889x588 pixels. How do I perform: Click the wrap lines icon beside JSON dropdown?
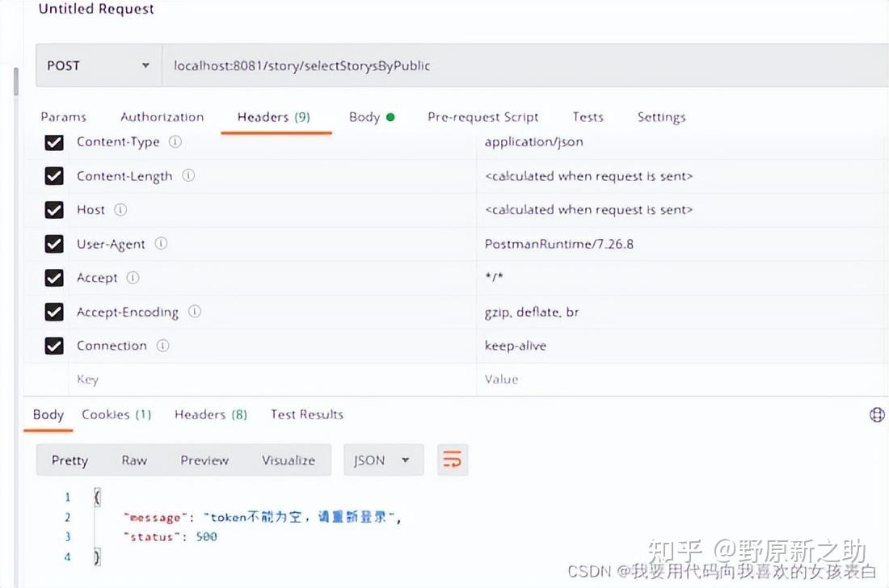tap(453, 460)
